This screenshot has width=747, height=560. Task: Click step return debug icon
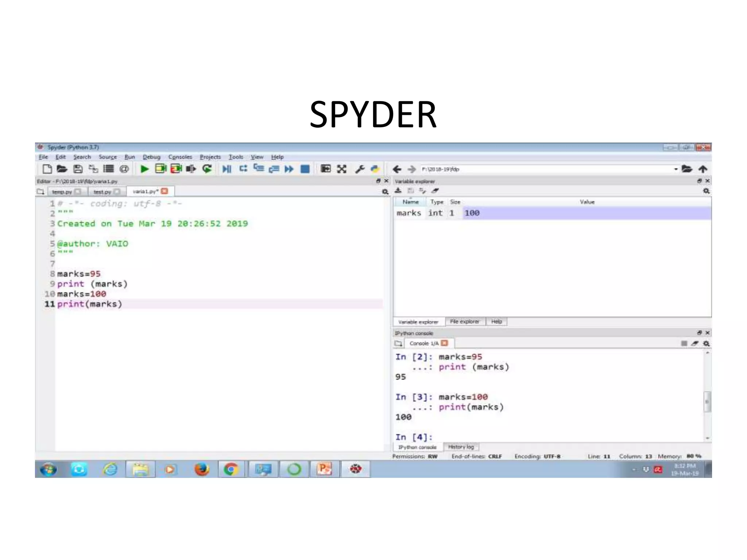(274, 169)
